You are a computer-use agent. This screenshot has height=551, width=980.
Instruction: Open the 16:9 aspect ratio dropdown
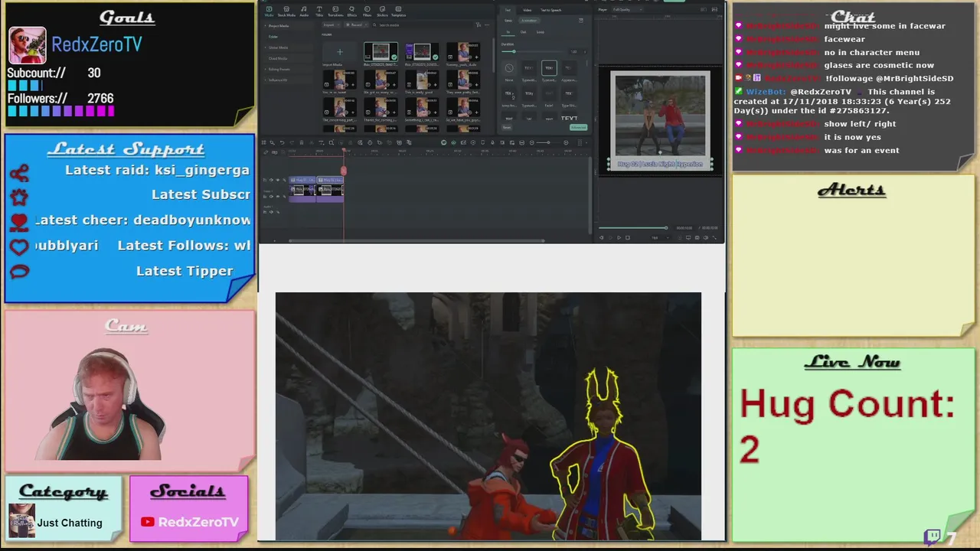click(660, 237)
